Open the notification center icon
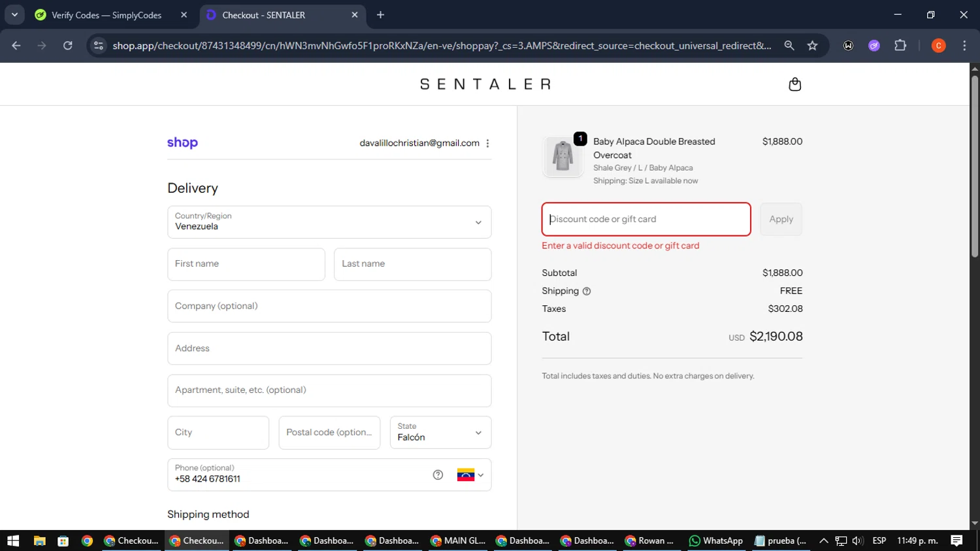 956,541
